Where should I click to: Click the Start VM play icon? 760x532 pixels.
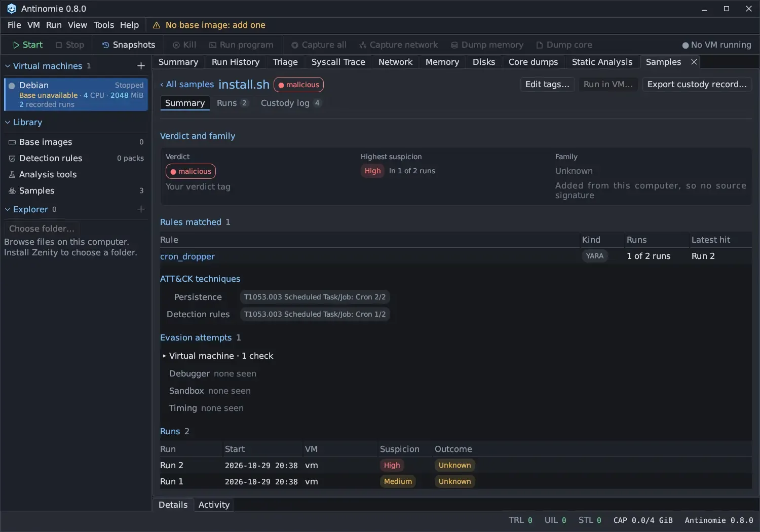click(x=16, y=45)
